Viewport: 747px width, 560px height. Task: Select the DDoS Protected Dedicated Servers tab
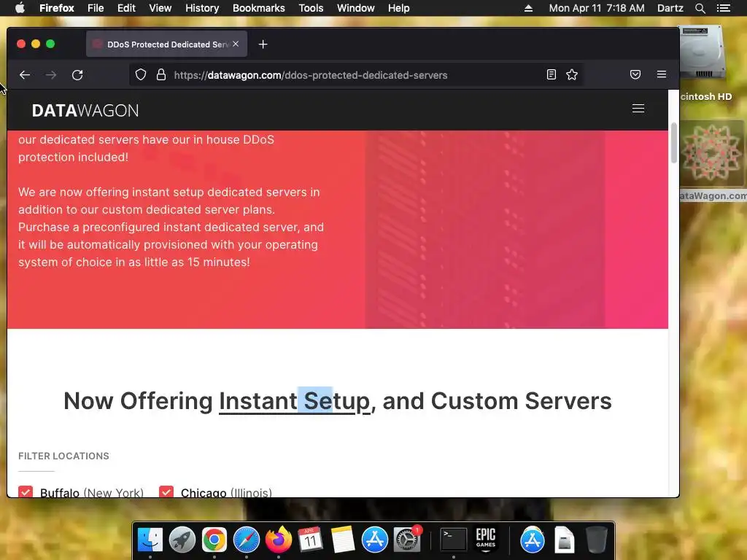click(x=167, y=44)
